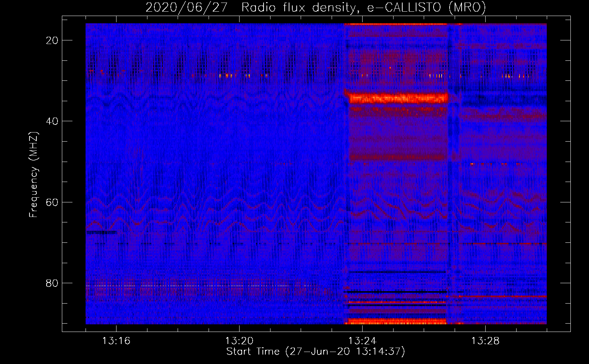Viewport: 589px width, 364px height.
Task: Click the '13:24' time tick label
Action: (362, 341)
